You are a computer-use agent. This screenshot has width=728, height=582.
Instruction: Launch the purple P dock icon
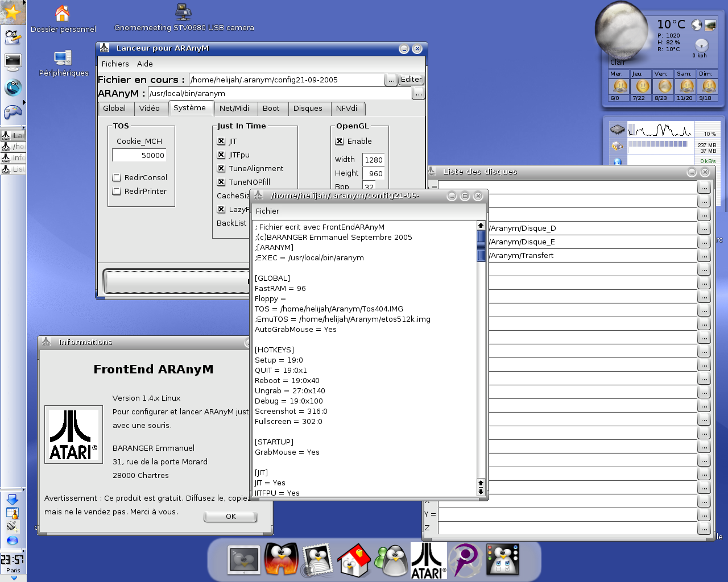(465, 560)
